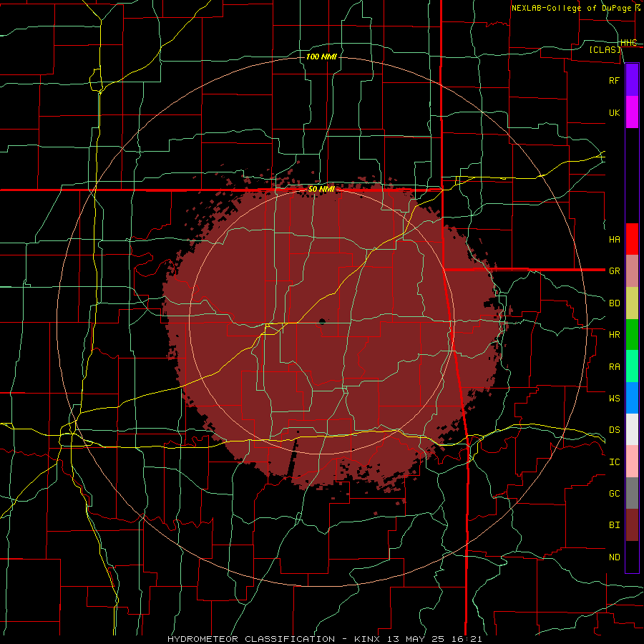644x644 pixels.
Task: Click the "GR" legend label
Action: (615, 271)
